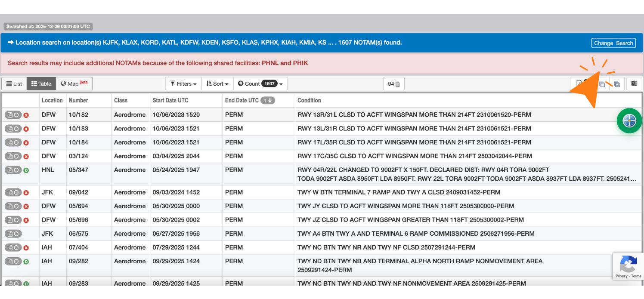Expand the Count 1607 dropdown
Screen dimensions: 644x299
click(x=260, y=83)
